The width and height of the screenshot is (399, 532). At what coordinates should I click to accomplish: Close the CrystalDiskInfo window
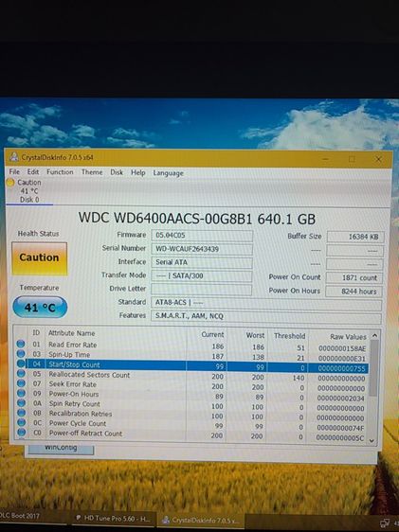tap(378, 159)
